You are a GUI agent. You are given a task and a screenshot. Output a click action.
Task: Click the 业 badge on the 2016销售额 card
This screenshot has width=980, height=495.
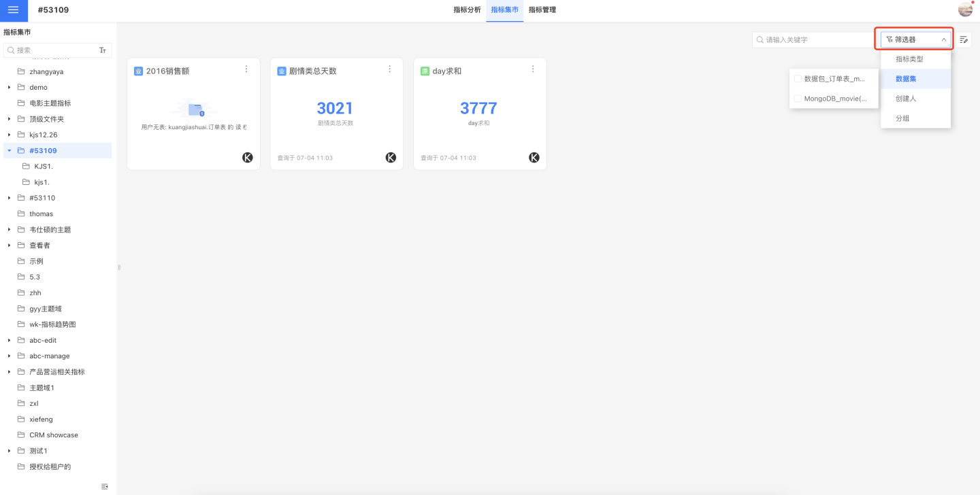(138, 71)
